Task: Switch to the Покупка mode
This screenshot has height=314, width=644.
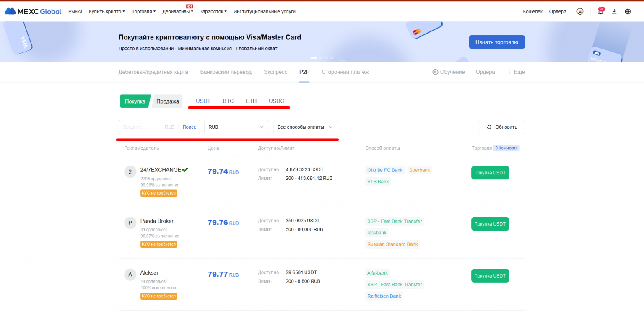Action: (135, 101)
